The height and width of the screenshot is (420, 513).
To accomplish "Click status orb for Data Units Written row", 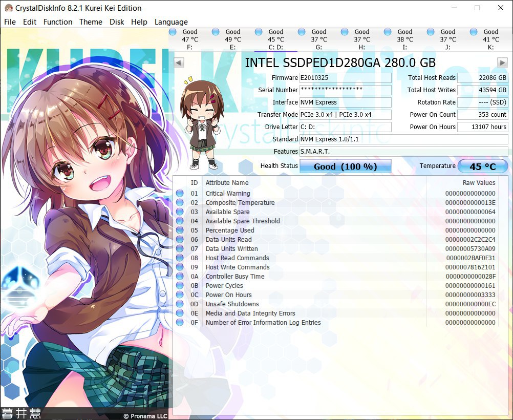I will 180,249.
